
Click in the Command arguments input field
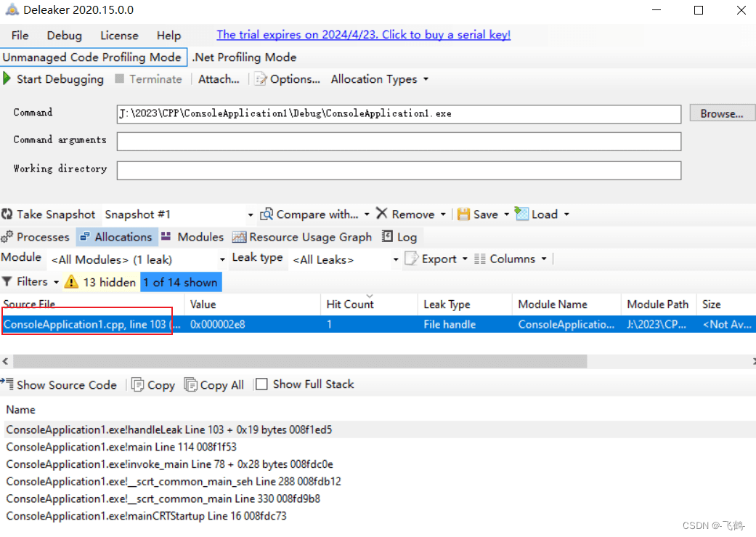399,142
